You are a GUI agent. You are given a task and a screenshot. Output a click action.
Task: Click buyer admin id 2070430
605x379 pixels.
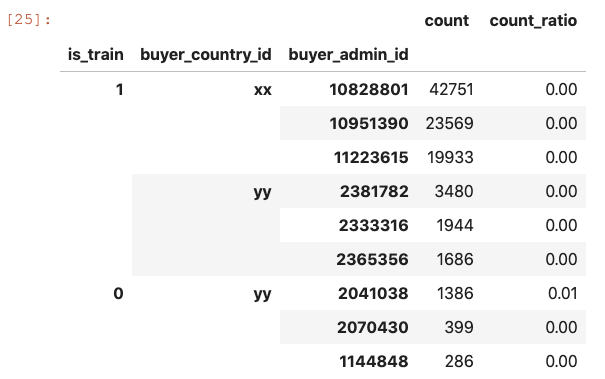[373, 328]
